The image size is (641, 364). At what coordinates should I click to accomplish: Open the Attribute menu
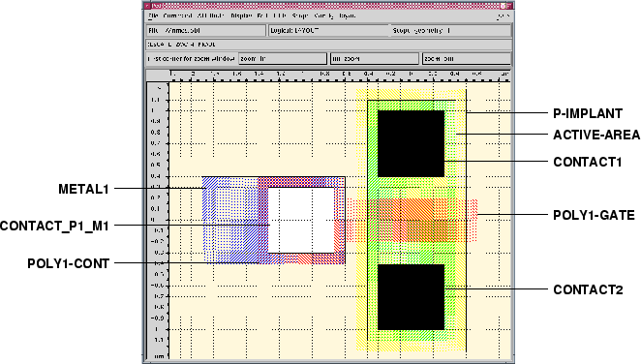(211, 15)
